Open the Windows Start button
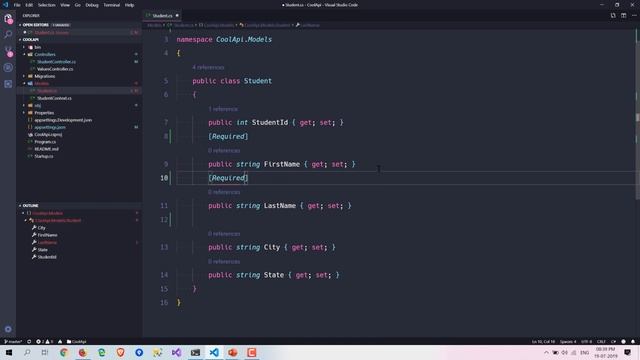 pos(9,353)
